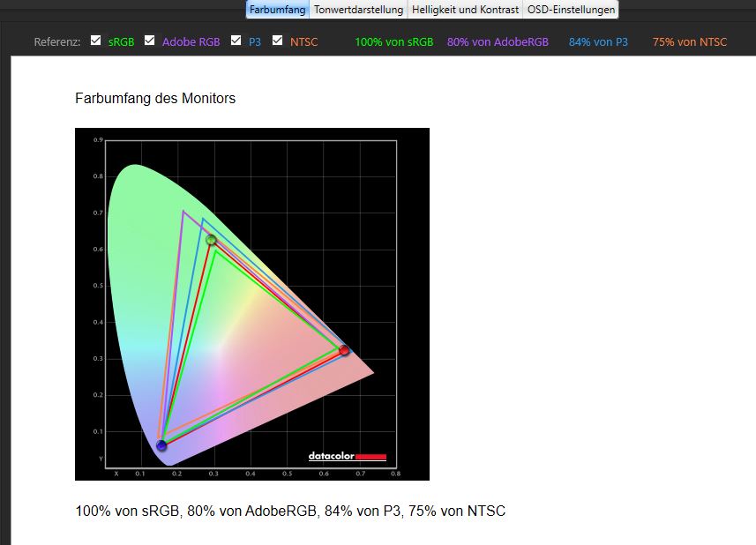756x545 pixels.
Task: Click the green sRGB label
Action: (121, 42)
